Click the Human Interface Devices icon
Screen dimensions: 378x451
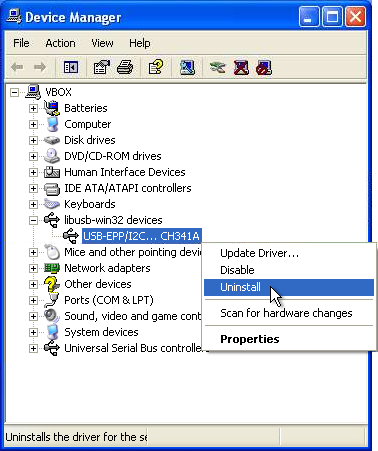52,172
